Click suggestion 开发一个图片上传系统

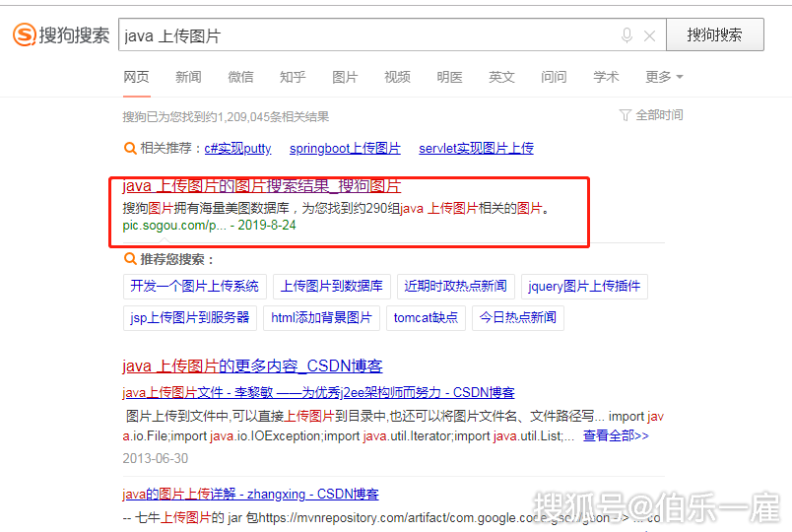[x=194, y=287]
